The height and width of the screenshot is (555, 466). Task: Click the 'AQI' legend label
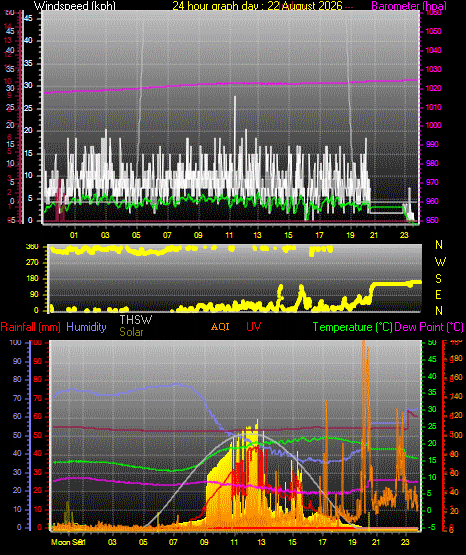pos(220,326)
